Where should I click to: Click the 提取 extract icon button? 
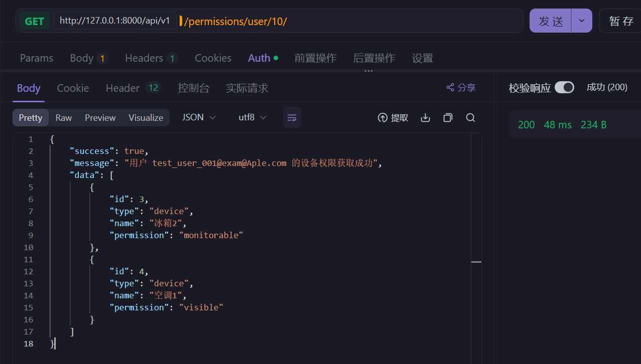pyautogui.click(x=393, y=118)
